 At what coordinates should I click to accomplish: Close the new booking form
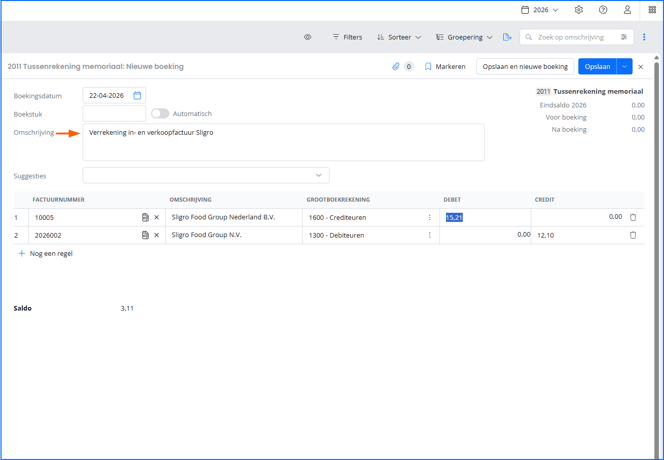(641, 67)
